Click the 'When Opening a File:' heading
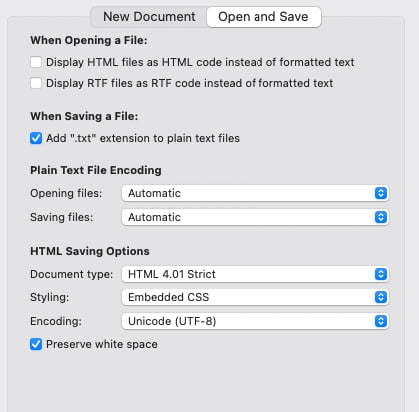This screenshot has height=412, width=419. tap(89, 40)
